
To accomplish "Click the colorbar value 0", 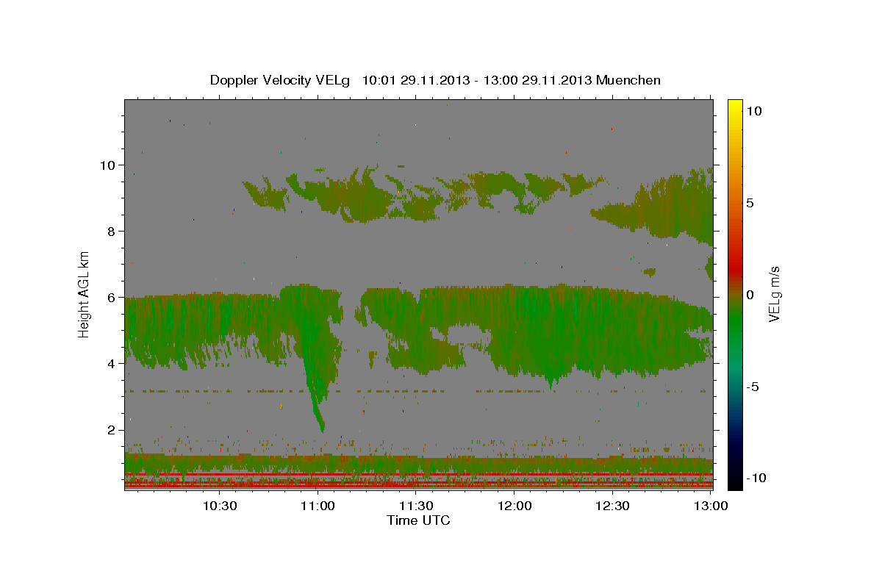I will tap(750, 294).
